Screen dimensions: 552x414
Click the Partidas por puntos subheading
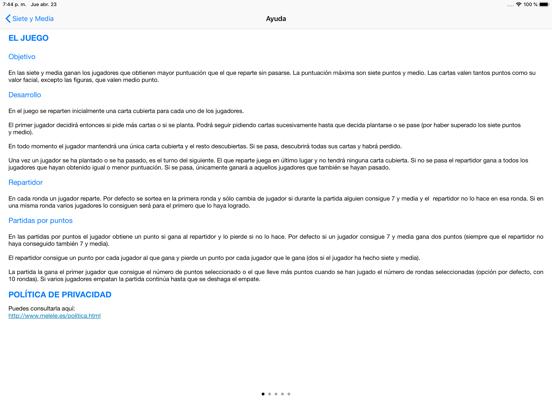point(40,221)
